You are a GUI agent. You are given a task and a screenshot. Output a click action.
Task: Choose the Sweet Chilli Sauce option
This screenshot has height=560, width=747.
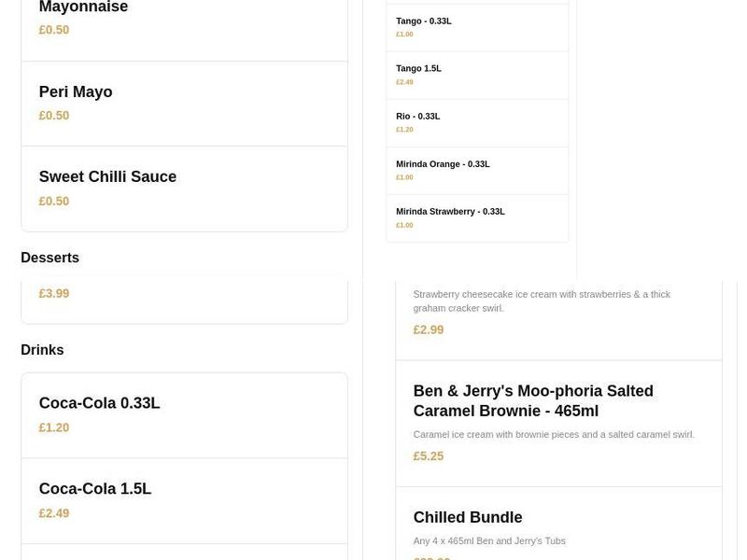click(x=184, y=187)
